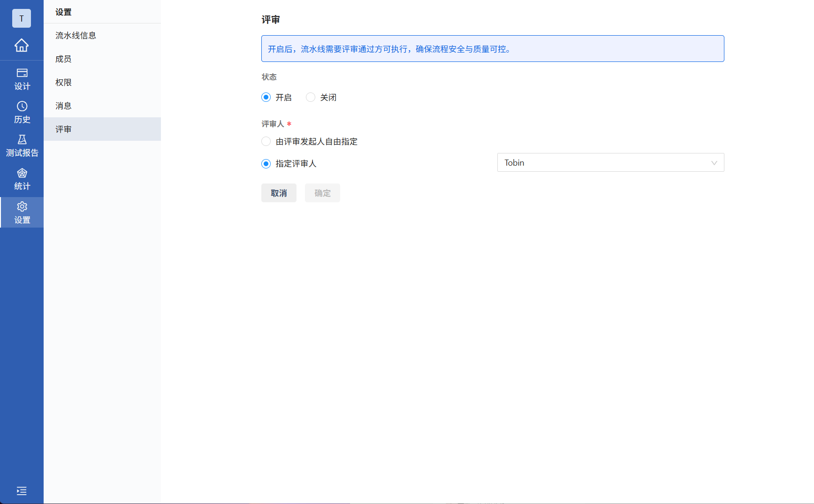Open the 测试报告 test report section
814x504 pixels.
click(22, 146)
